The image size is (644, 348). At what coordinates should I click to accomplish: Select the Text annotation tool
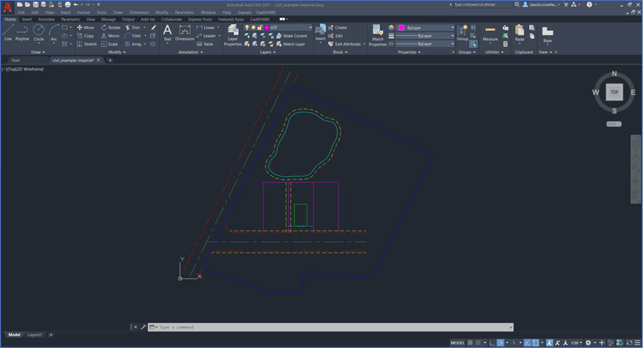pos(168,33)
